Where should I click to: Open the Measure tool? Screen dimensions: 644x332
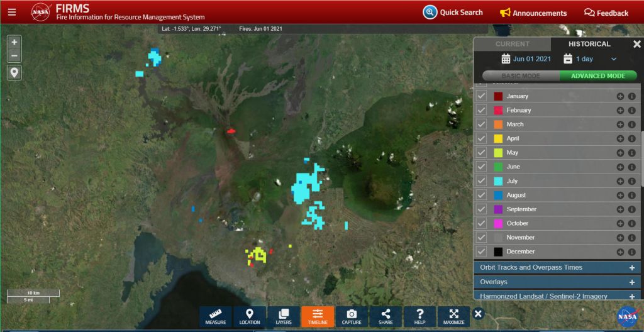click(x=215, y=316)
